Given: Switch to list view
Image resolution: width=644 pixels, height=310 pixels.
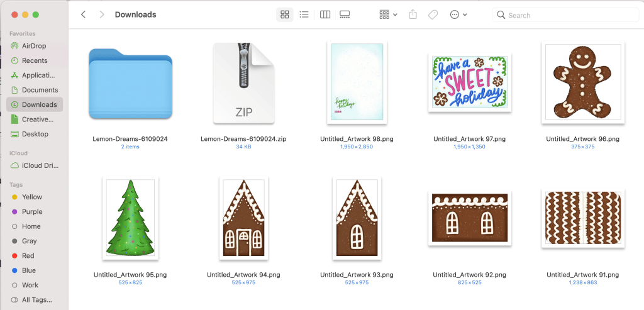Looking at the screenshot, I should pyautogui.click(x=304, y=15).
